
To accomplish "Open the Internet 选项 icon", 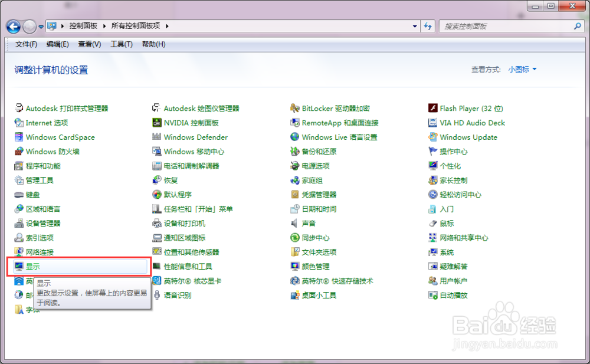I will click(x=19, y=123).
